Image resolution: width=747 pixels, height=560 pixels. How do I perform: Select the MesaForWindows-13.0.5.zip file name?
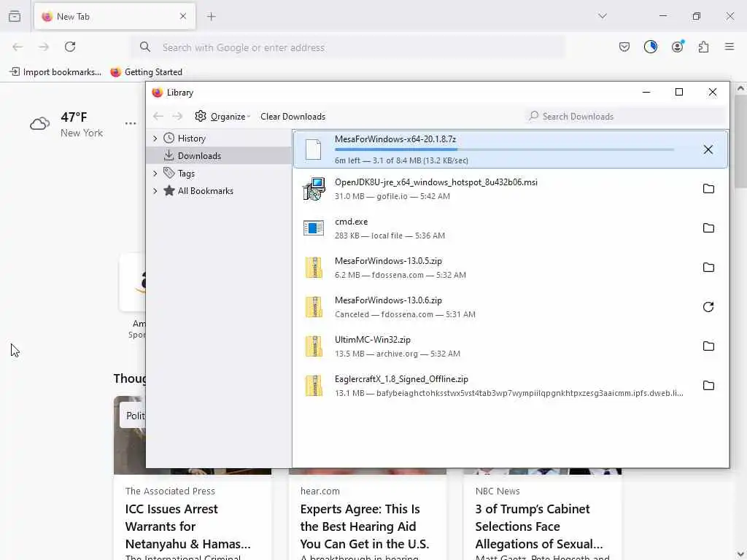[388, 261]
